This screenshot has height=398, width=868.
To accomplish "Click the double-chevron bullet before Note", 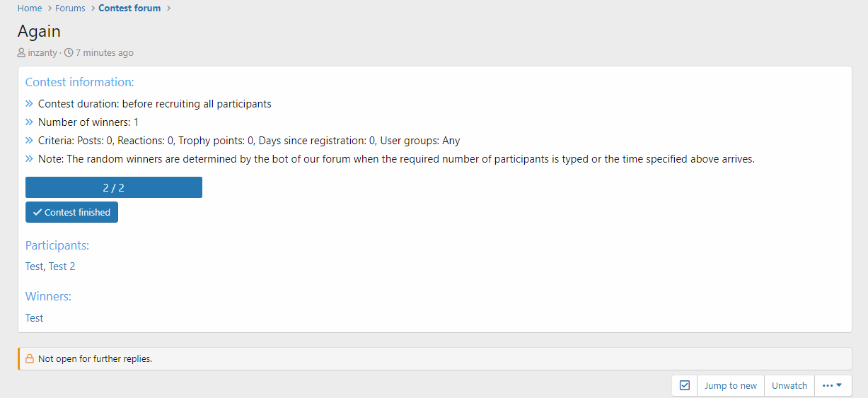I will pyautogui.click(x=30, y=159).
